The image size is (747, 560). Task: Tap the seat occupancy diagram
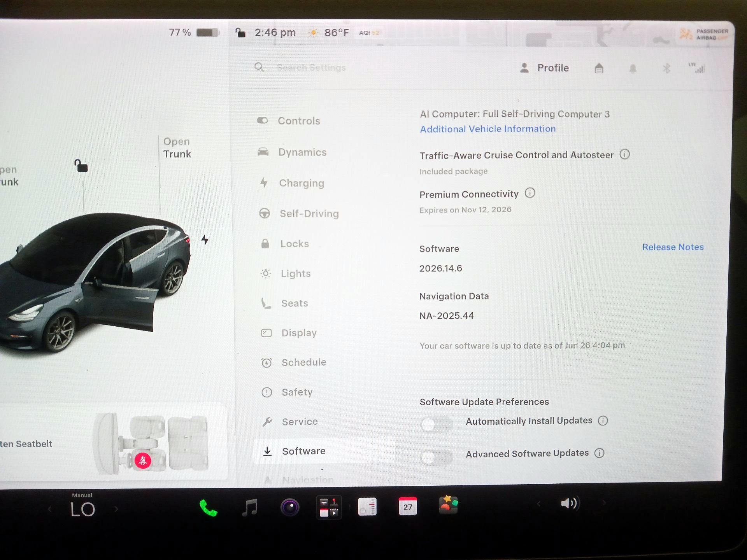click(x=152, y=443)
